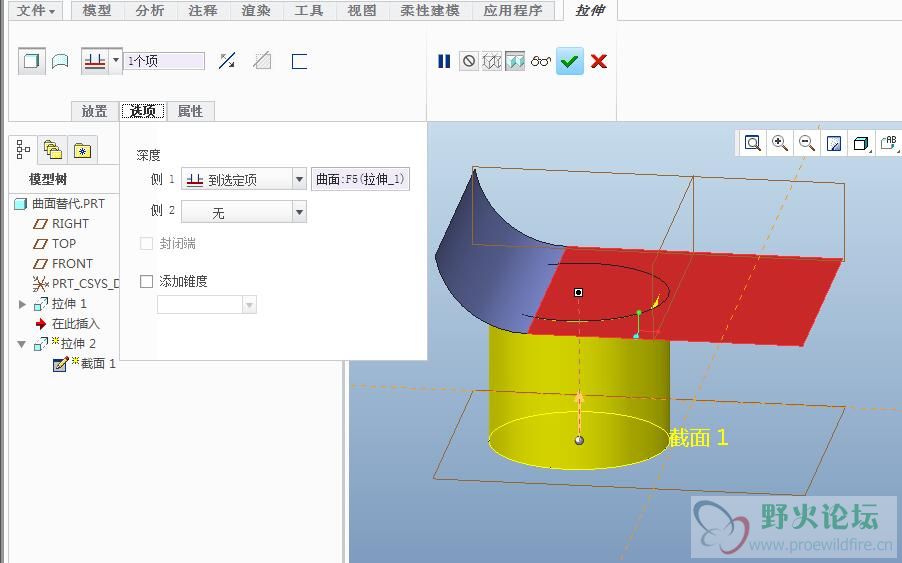Switch to the 模型 ribbon tab
This screenshot has height=563, width=902.
97,10
